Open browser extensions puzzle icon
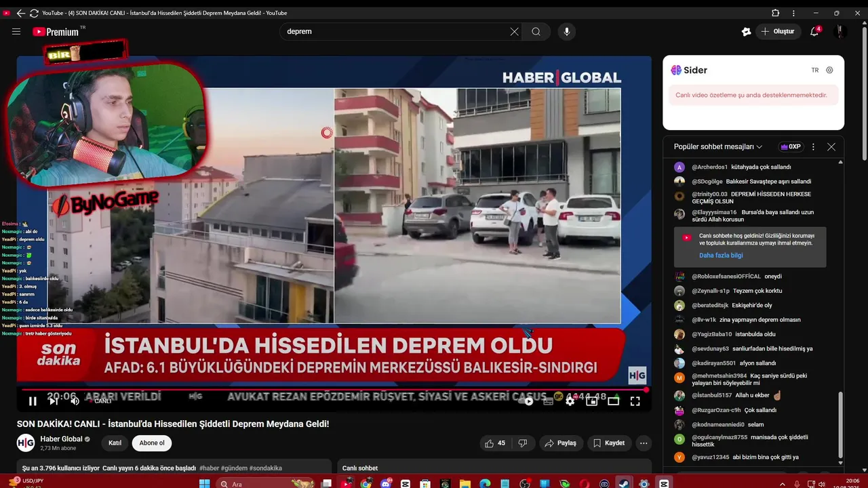Screen dimensions: 868x488 [775, 13]
